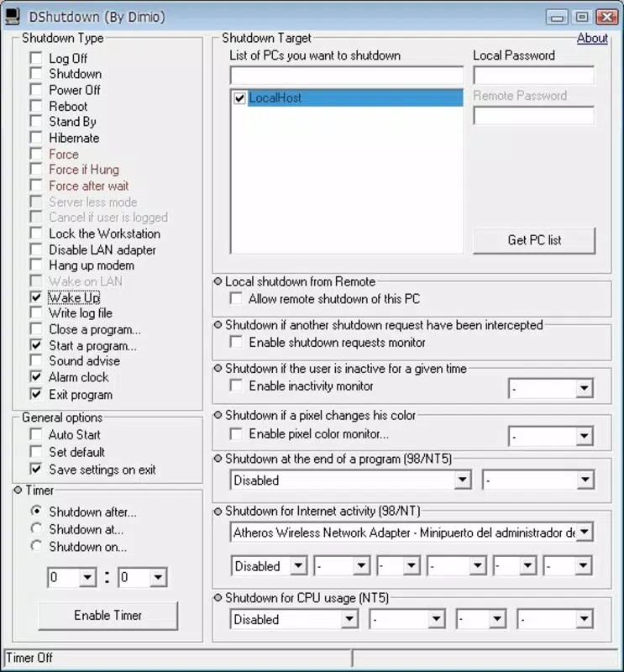Image resolution: width=624 pixels, height=672 pixels.
Task: Enable Auto Start in General options
Action: (36, 434)
